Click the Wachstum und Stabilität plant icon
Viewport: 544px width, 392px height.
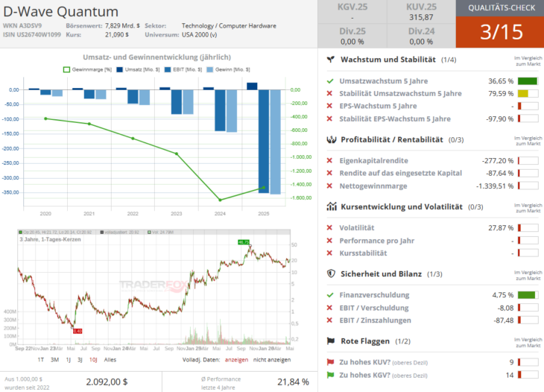(x=331, y=60)
